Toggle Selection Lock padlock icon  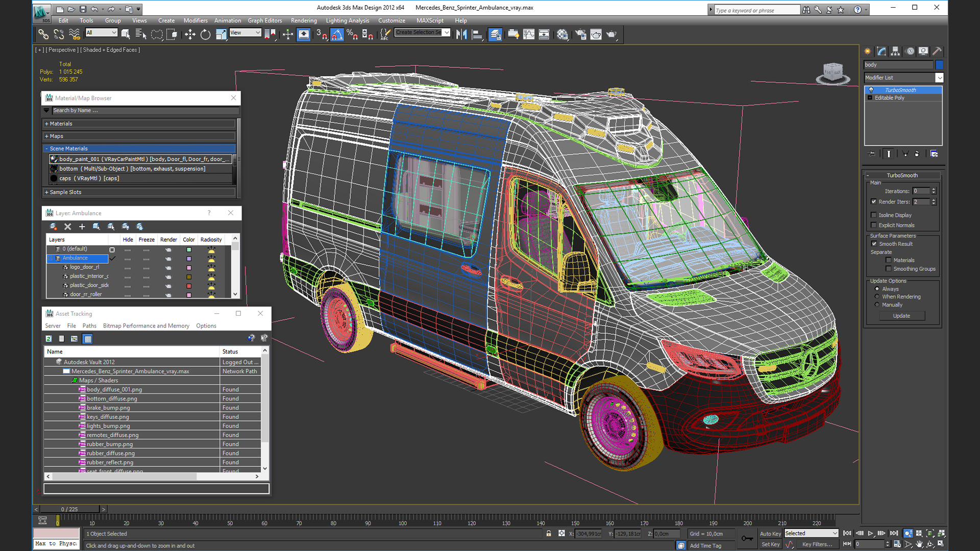coord(549,533)
